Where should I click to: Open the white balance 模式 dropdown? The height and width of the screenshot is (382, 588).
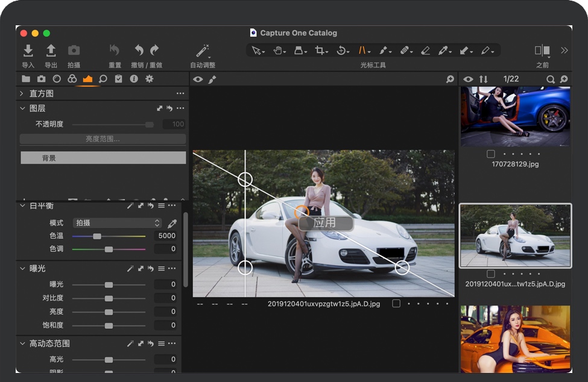click(118, 223)
